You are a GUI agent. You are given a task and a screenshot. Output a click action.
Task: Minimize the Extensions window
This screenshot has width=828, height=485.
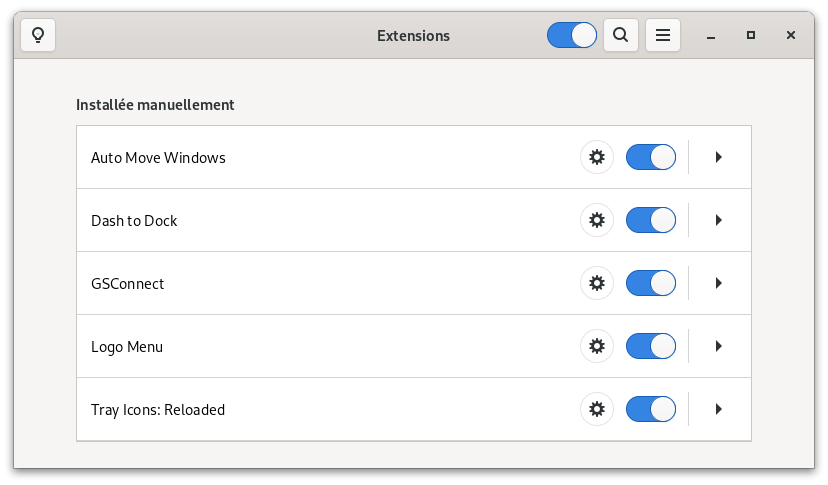pyautogui.click(x=711, y=35)
